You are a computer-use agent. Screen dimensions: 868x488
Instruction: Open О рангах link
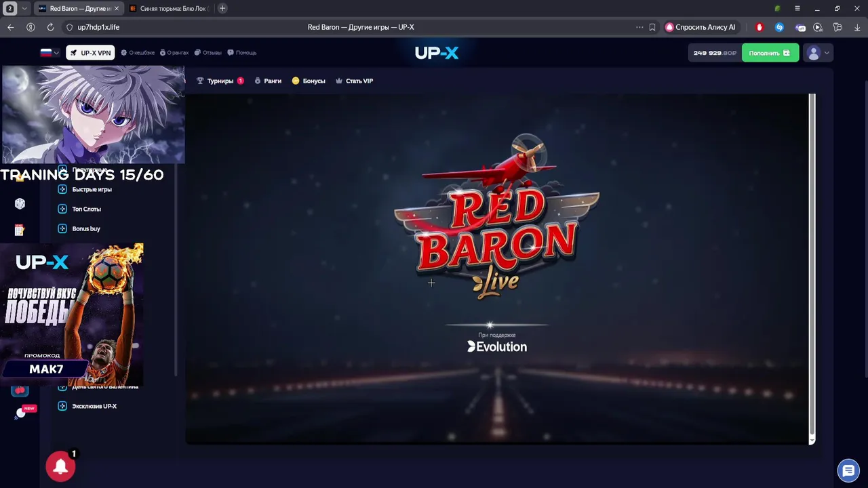[x=174, y=53]
